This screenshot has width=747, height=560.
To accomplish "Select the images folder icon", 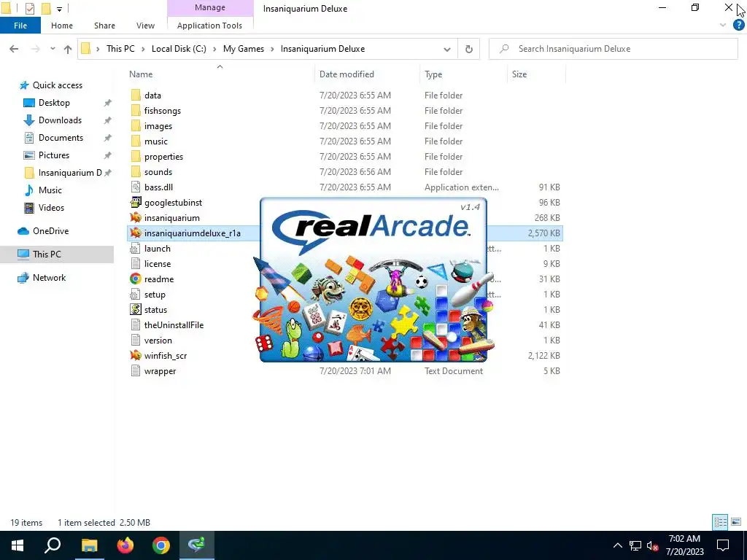I will (x=136, y=125).
